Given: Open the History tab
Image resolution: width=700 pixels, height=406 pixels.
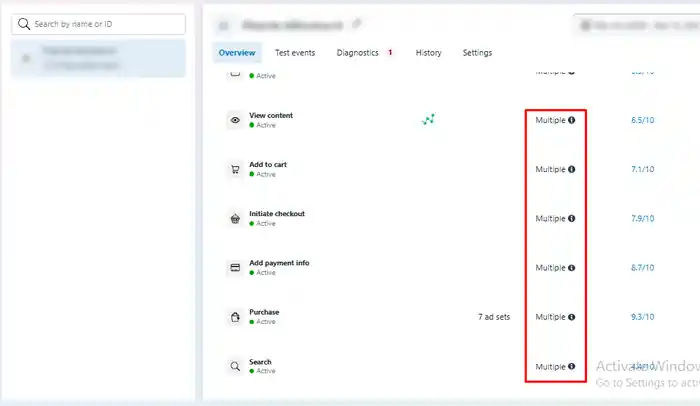Looking at the screenshot, I should pos(429,53).
